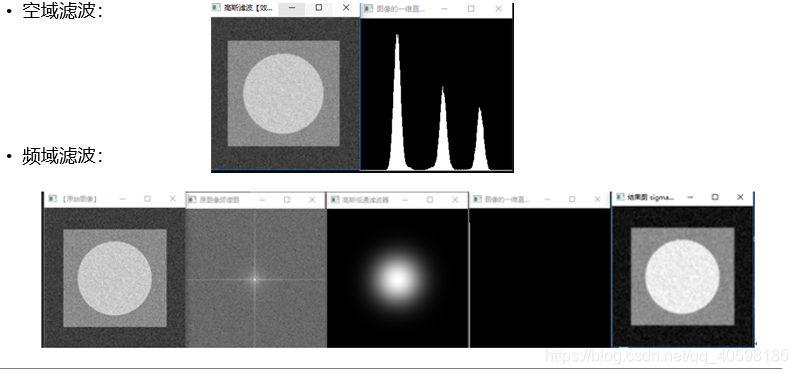Close the 结果图 sigma window

pos(740,197)
